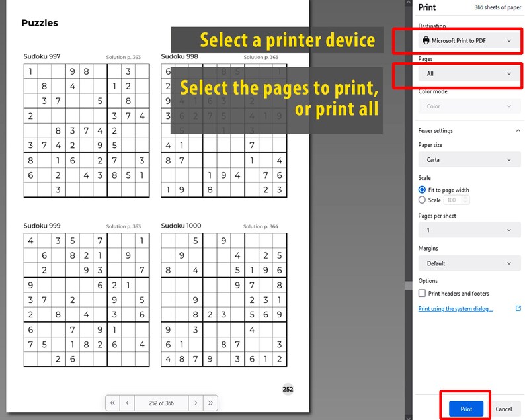Click the 366 sheets of paper text

click(x=497, y=7)
